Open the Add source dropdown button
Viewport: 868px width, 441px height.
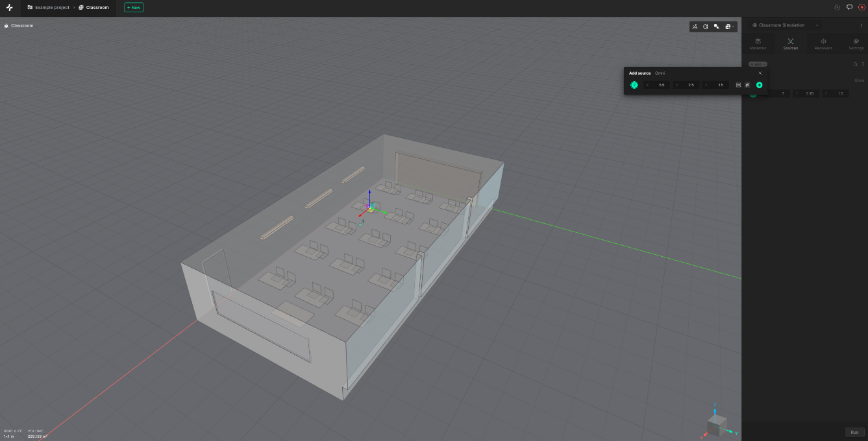[758, 64]
